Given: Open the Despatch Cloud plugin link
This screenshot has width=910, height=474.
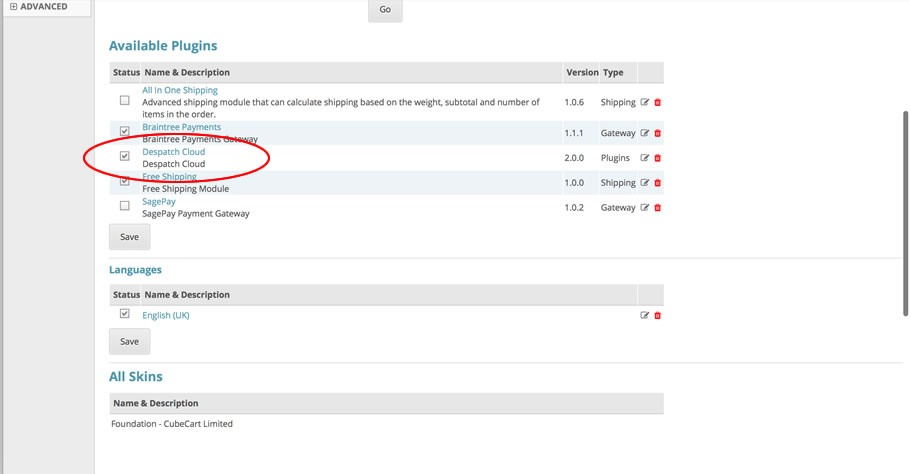Looking at the screenshot, I should (174, 152).
